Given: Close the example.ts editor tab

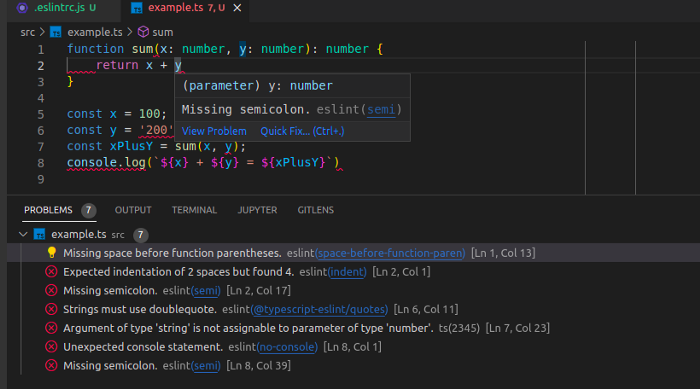Looking at the screenshot, I should [x=238, y=8].
